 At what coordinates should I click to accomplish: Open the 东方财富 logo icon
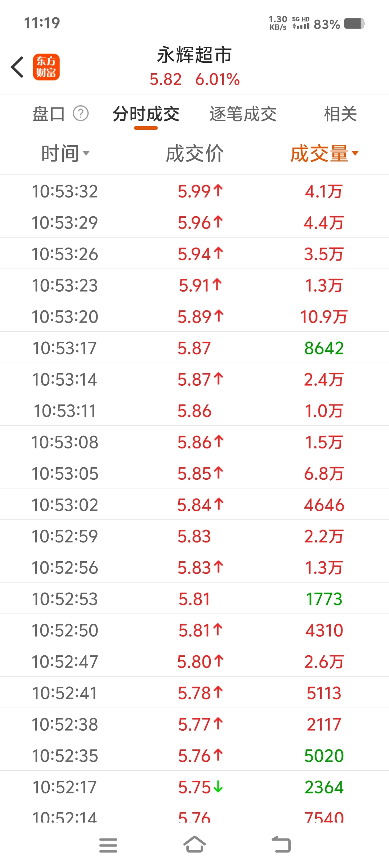(46, 67)
